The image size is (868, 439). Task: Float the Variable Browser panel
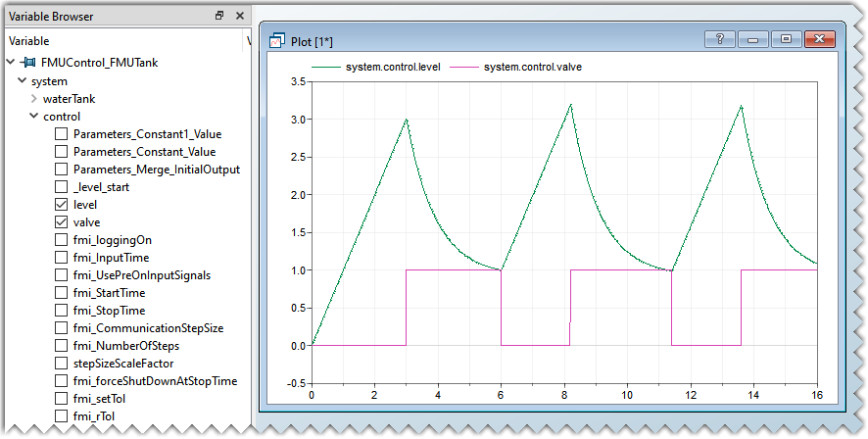[x=218, y=16]
